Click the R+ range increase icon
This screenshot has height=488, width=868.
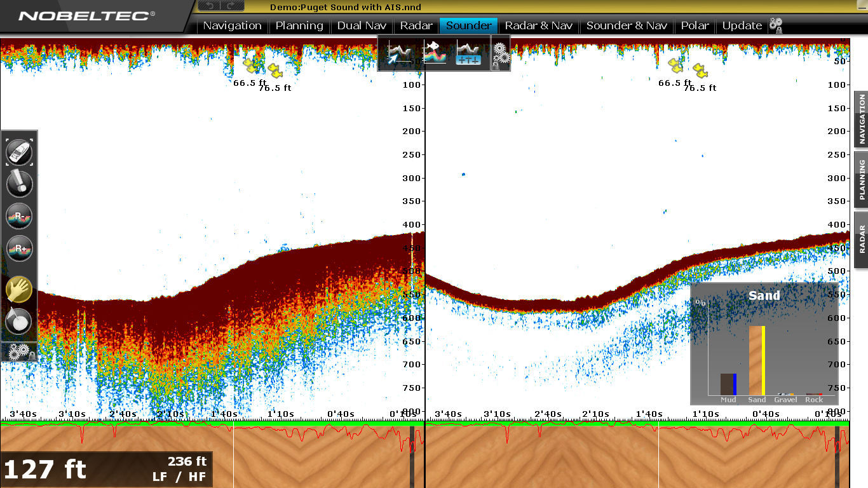click(19, 249)
